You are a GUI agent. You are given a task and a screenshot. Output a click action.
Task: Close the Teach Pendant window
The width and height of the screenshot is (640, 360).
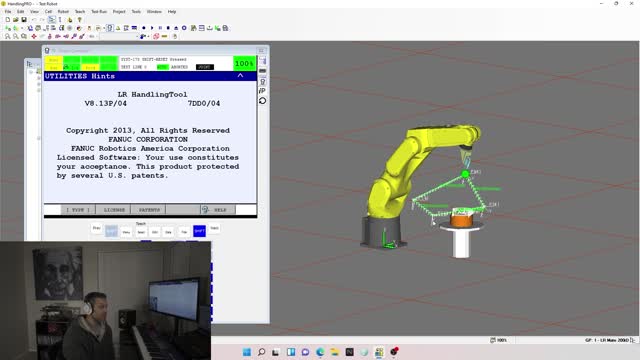[261, 50]
